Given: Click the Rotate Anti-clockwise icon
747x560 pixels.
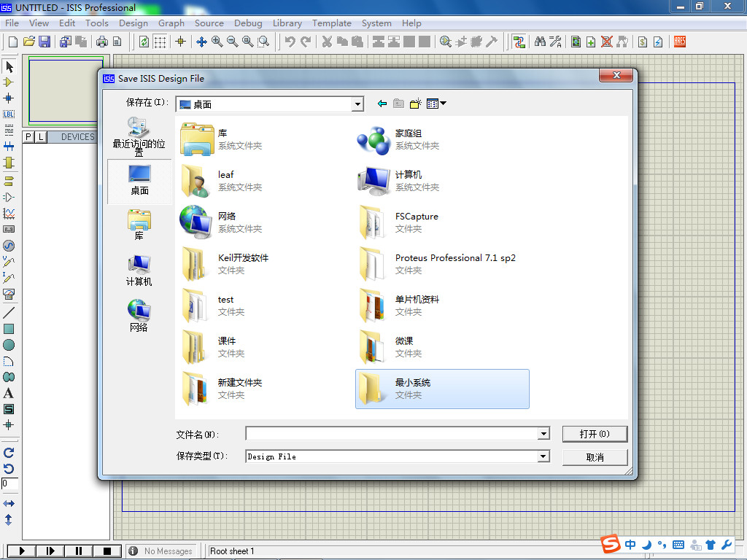Looking at the screenshot, I should (9, 469).
